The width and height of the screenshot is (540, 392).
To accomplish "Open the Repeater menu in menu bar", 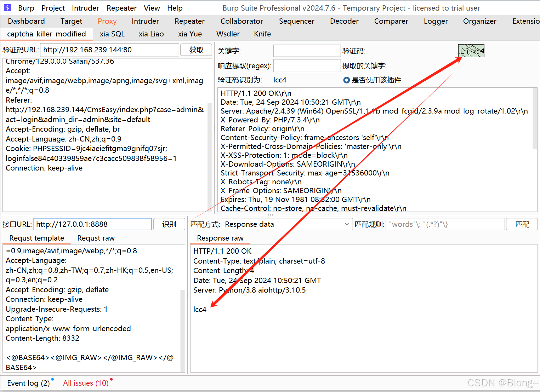I will 121,8.
